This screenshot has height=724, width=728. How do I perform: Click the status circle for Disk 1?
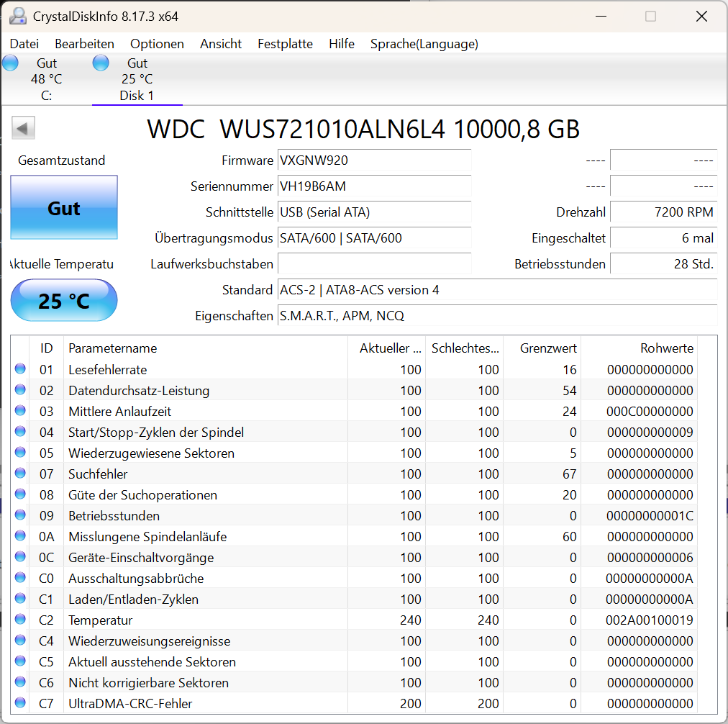point(101,63)
